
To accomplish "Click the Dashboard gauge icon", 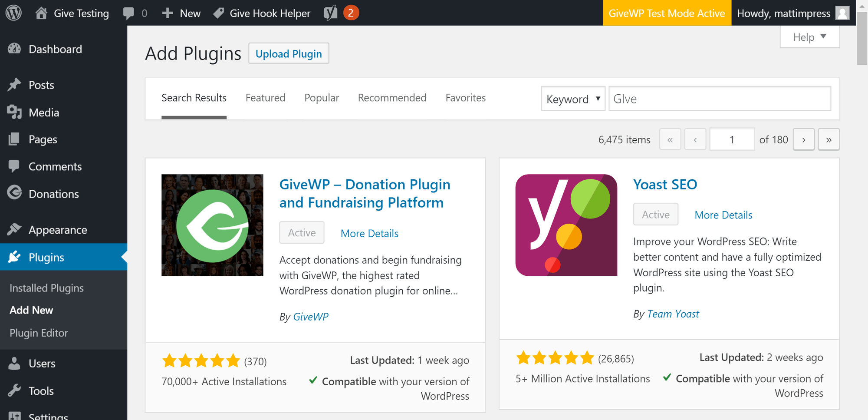I will 14,49.
